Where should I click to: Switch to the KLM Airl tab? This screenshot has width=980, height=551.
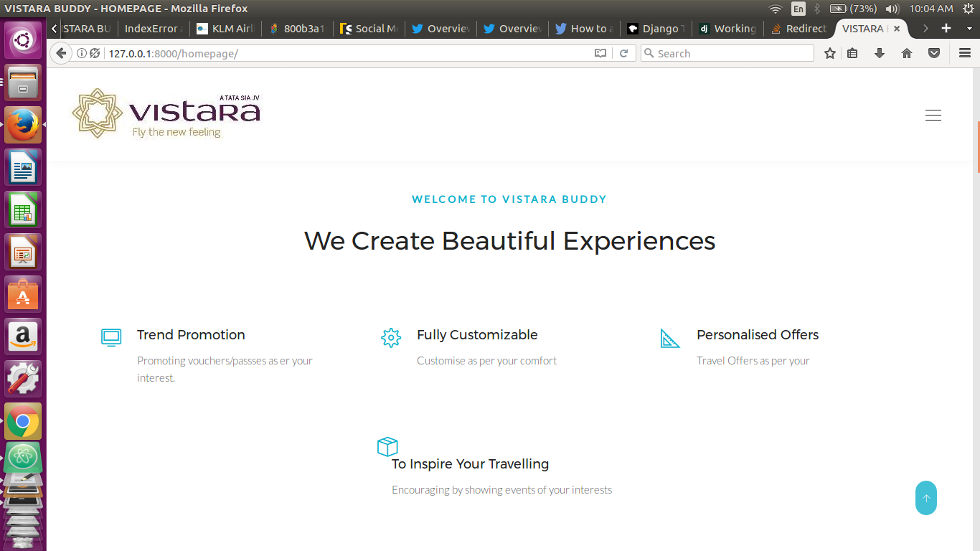tap(225, 29)
